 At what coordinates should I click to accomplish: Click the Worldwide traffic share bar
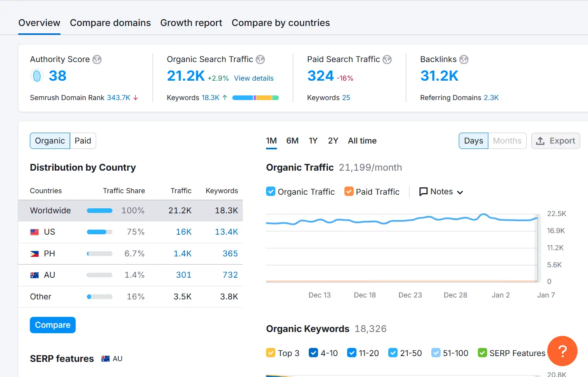(x=100, y=211)
